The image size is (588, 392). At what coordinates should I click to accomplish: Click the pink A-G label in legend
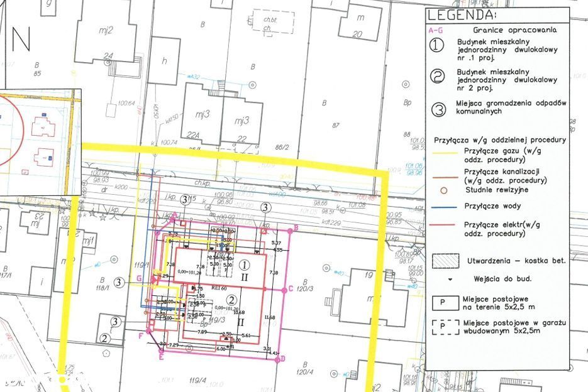click(435, 30)
